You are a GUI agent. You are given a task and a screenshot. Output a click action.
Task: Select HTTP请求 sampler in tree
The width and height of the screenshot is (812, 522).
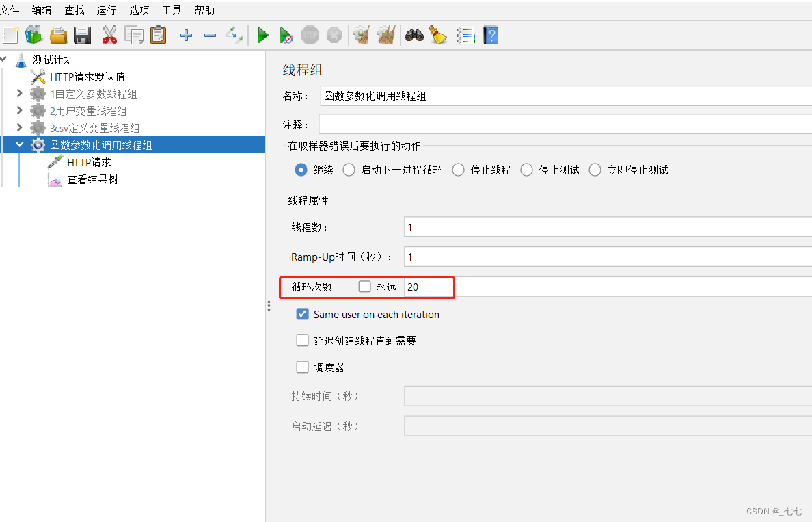89,162
